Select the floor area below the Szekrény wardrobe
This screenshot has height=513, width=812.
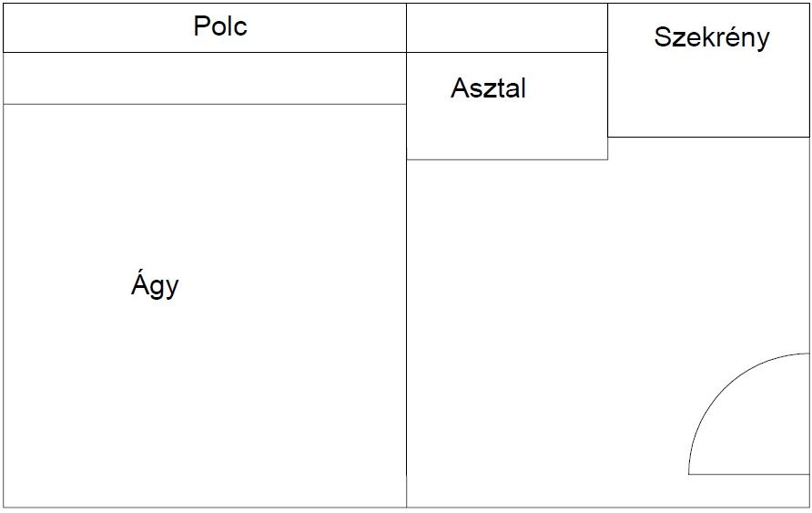pos(708,243)
